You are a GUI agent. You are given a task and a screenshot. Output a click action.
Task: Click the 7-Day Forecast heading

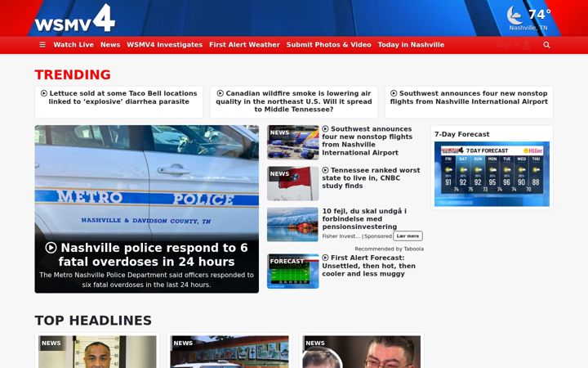click(x=462, y=134)
